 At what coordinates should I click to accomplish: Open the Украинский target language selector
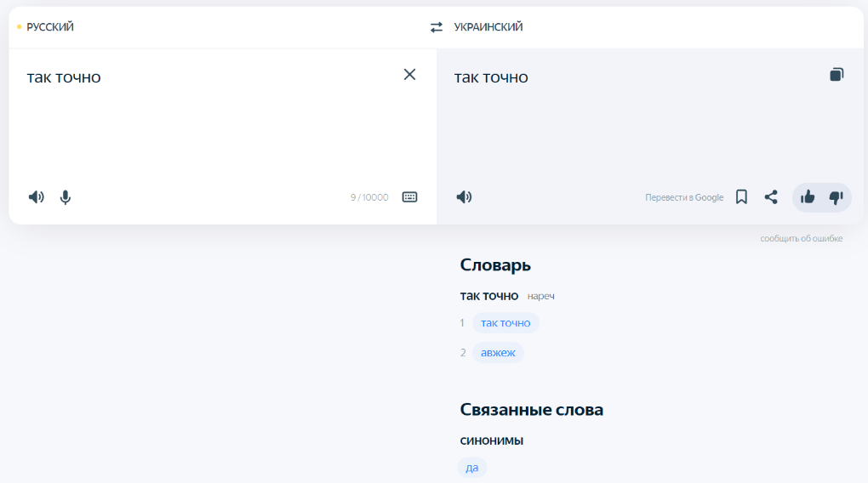tap(488, 27)
